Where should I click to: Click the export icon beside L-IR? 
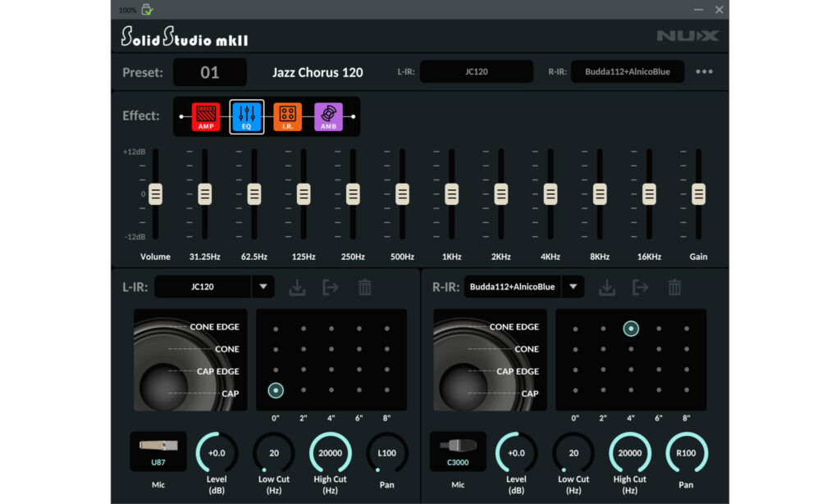coord(330,287)
